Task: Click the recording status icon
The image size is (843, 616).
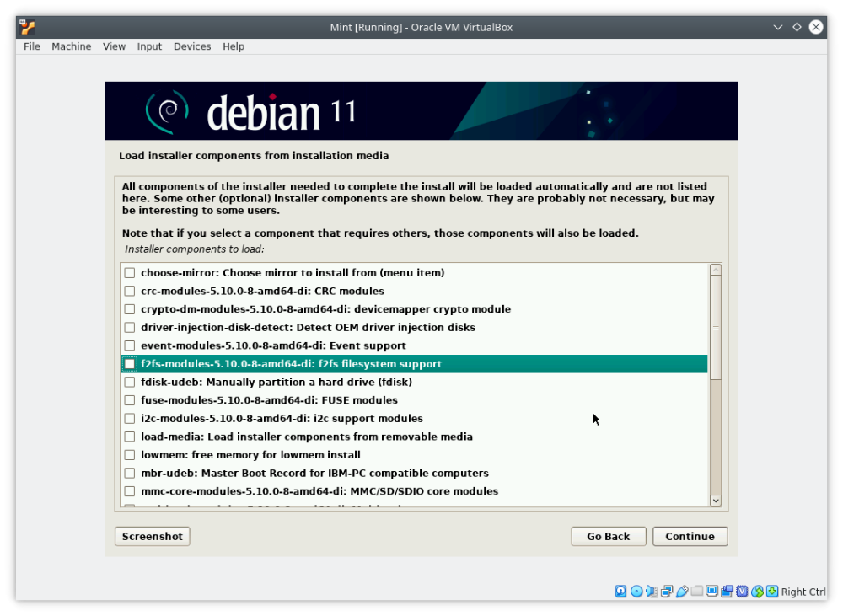Action: click(727, 592)
